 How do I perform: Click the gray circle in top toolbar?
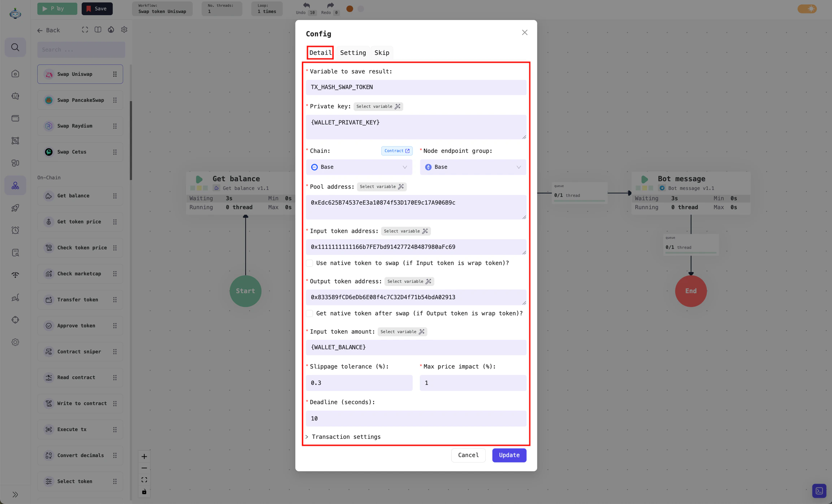click(361, 9)
